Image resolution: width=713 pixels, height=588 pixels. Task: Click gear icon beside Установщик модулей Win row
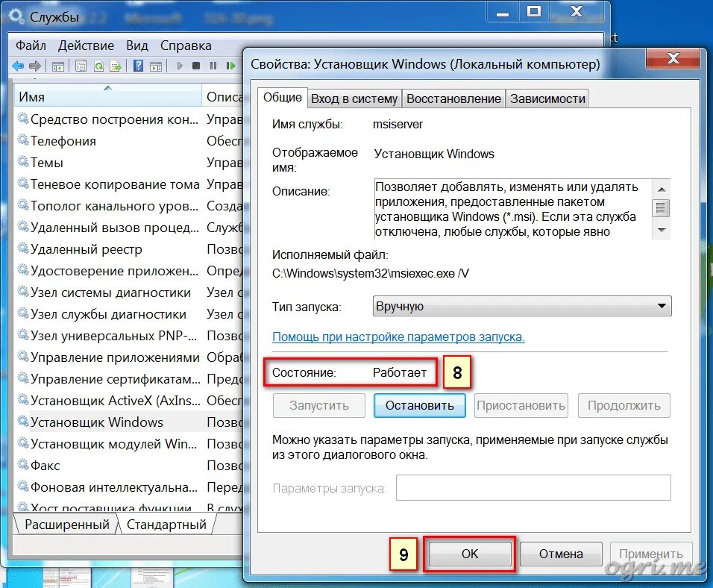click(x=22, y=442)
